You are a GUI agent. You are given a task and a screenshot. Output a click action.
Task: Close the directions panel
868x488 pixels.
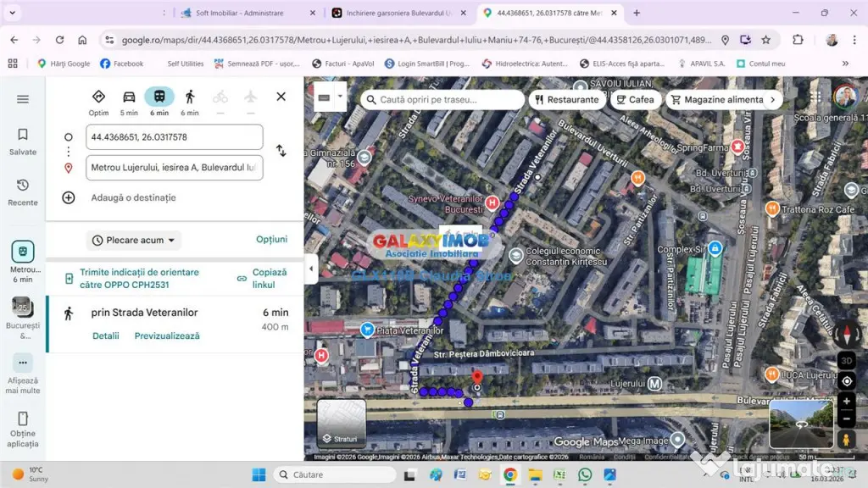click(x=281, y=97)
